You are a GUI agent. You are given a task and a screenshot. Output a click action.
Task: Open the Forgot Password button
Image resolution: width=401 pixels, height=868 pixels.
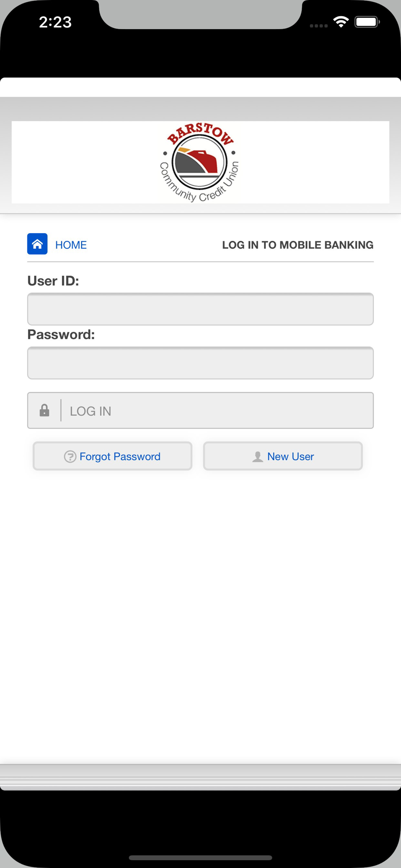(112, 456)
